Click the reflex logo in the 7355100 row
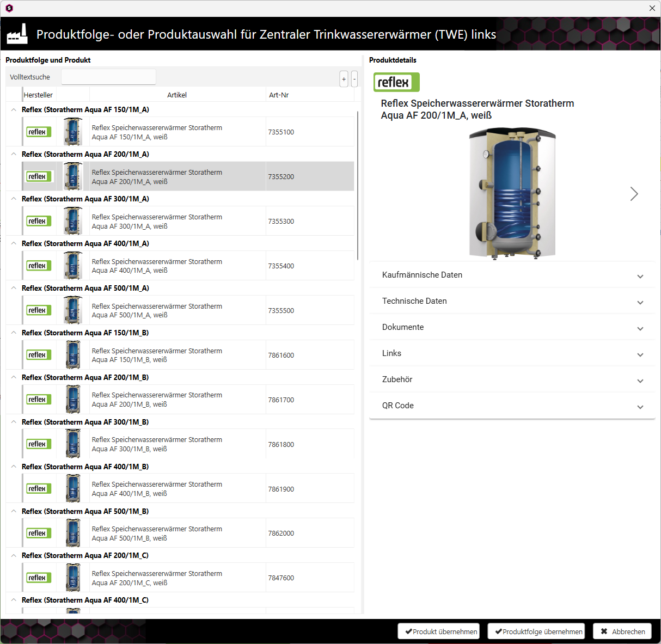The width and height of the screenshot is (661, 644). [x=39, y=132]
